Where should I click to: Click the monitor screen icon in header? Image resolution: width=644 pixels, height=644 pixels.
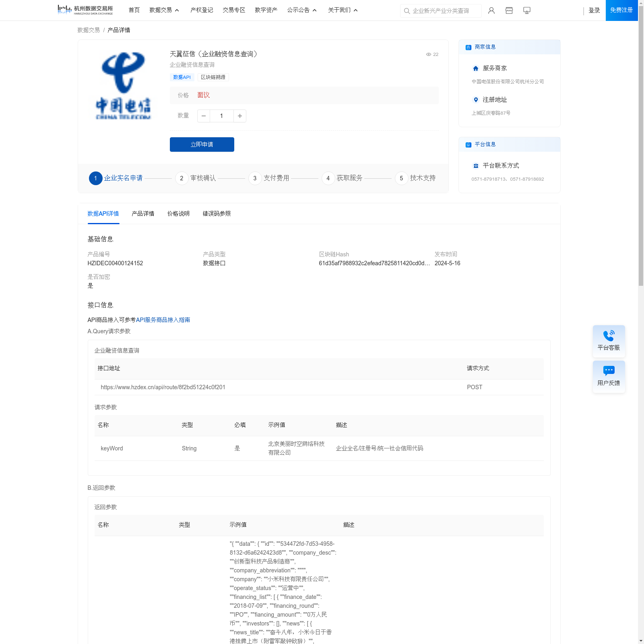coord(527,10)
